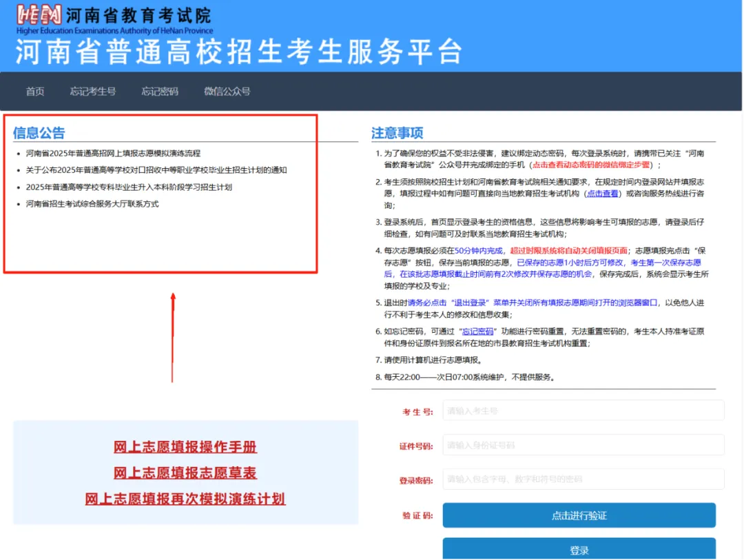The height and width of the screenshot is (560, 744).
Task: Open the 忘记密码 navigation item
Action: 160,91
